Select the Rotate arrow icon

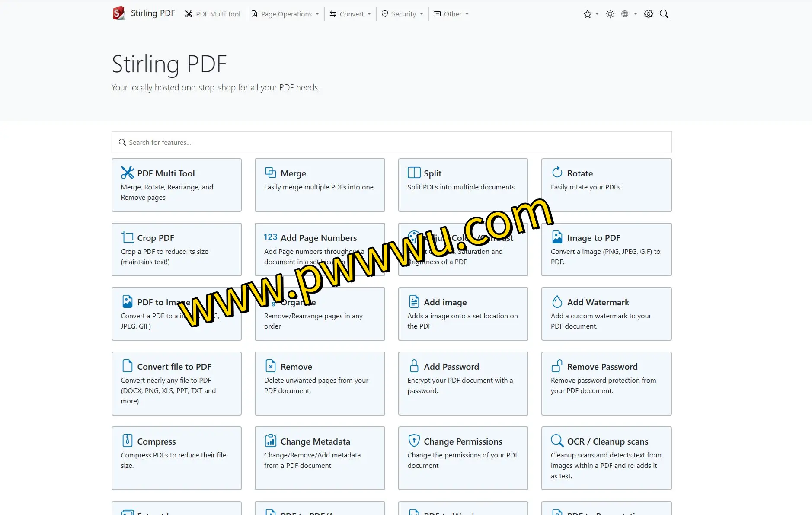[x=557, y=172]
